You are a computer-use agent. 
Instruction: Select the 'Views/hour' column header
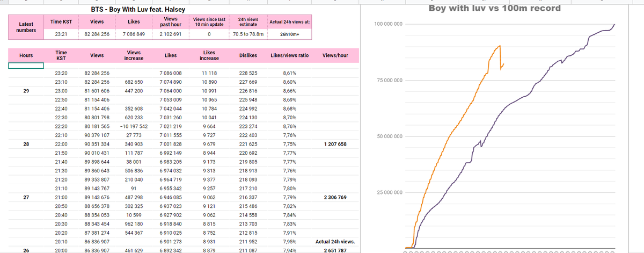click(335, 55)
